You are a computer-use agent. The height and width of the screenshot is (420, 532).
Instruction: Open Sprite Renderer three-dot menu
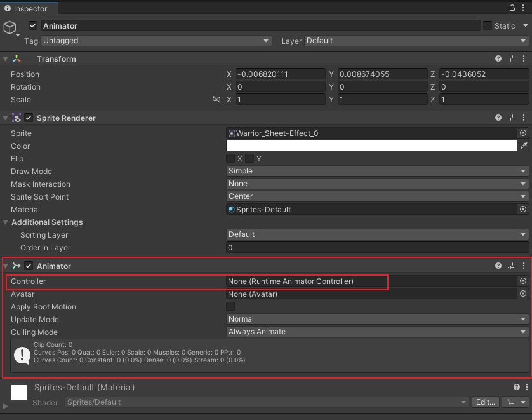point(524,118)
